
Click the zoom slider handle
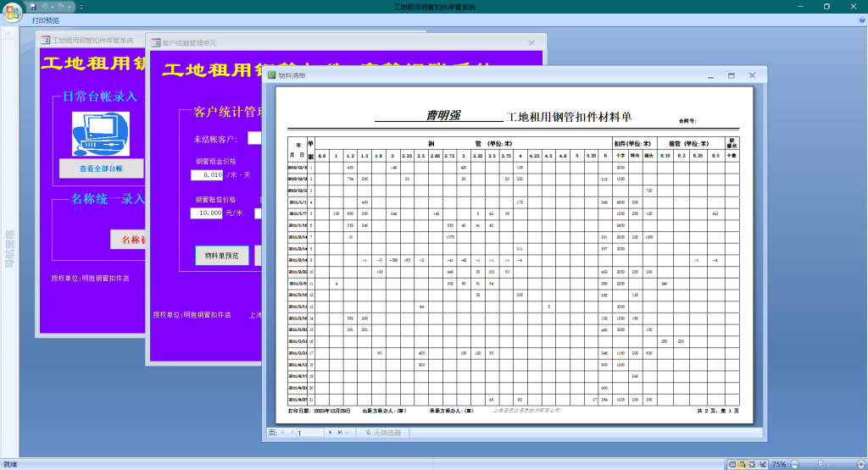click(x=821, y=464)
